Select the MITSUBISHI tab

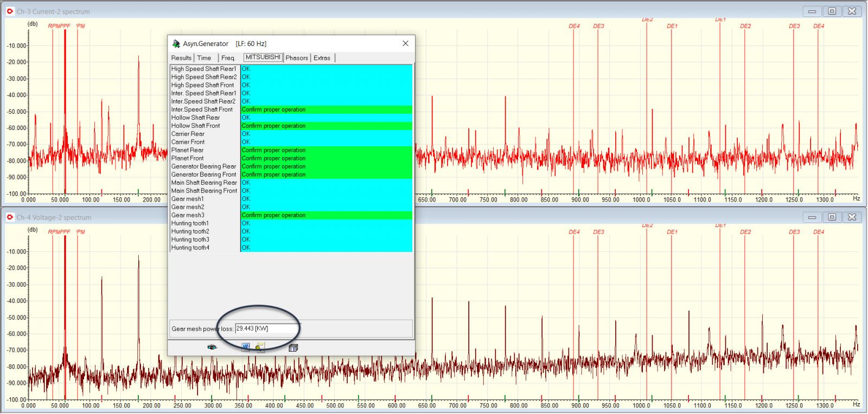point(263,57)
